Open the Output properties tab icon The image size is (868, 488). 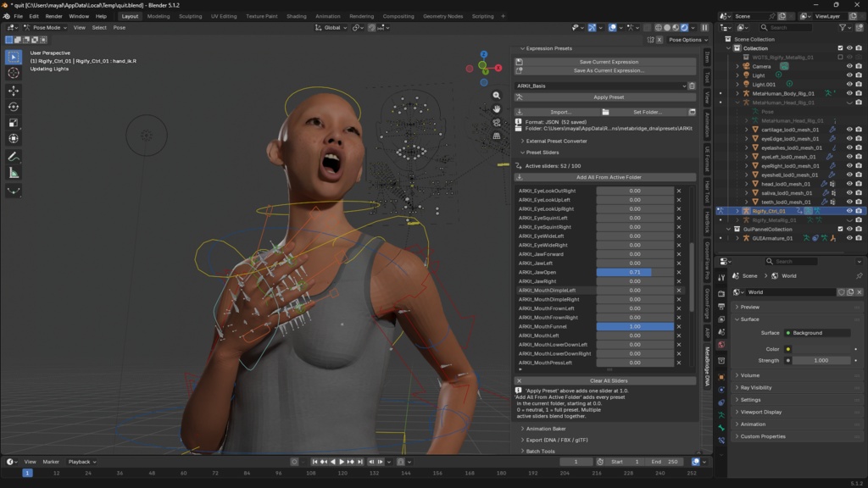[721, 306]
